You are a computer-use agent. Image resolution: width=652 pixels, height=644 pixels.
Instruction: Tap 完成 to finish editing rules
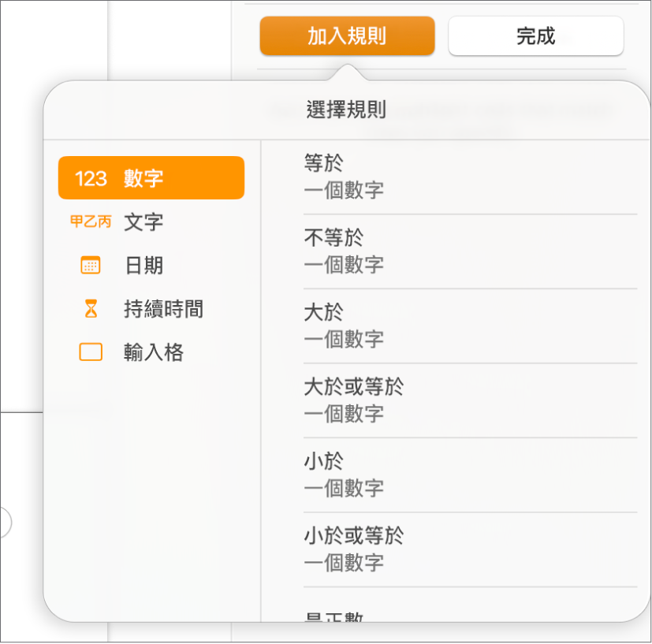click(536, 36)
